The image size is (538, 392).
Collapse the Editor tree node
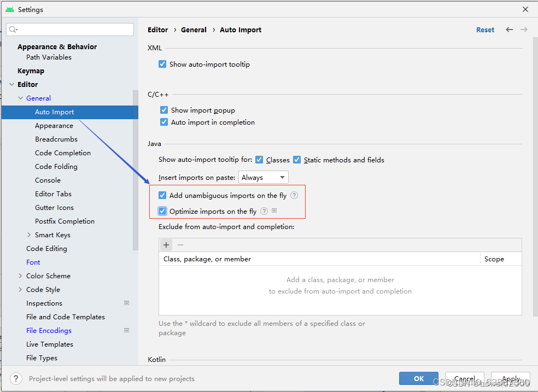[x=11, y=84]
